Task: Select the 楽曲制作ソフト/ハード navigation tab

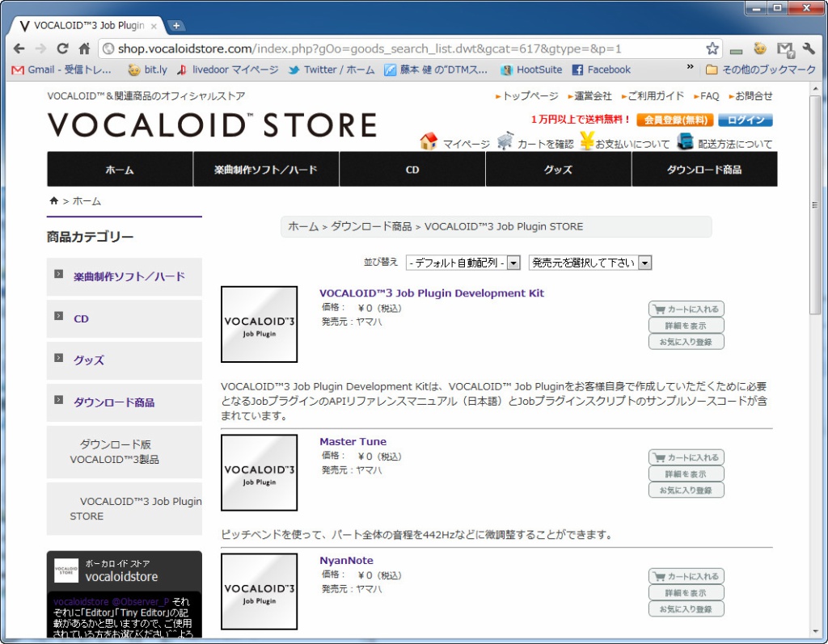Action: [x=266, y=170]
